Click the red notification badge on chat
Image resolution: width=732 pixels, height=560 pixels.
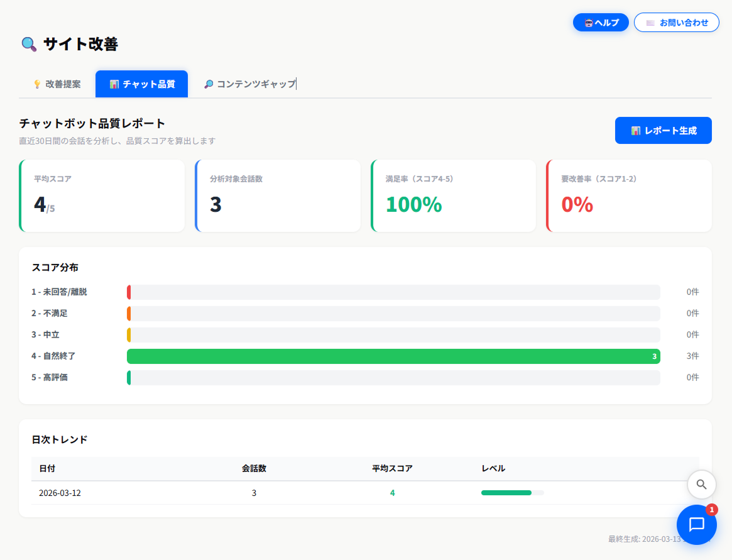tap(712, 510)
